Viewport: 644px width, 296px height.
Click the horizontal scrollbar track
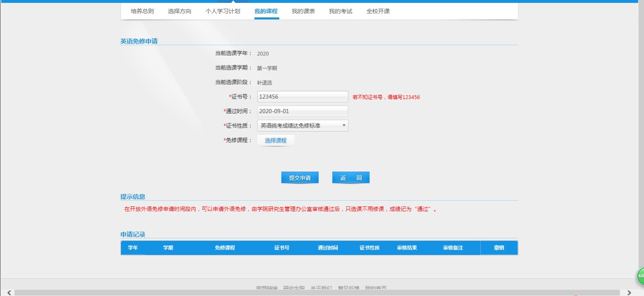(319, 293)
